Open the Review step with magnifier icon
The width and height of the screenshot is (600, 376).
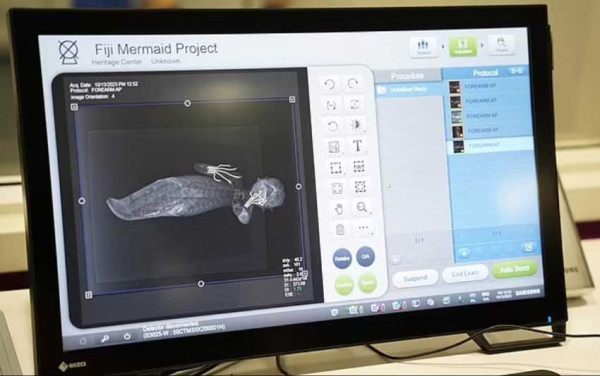click(501, 45)
